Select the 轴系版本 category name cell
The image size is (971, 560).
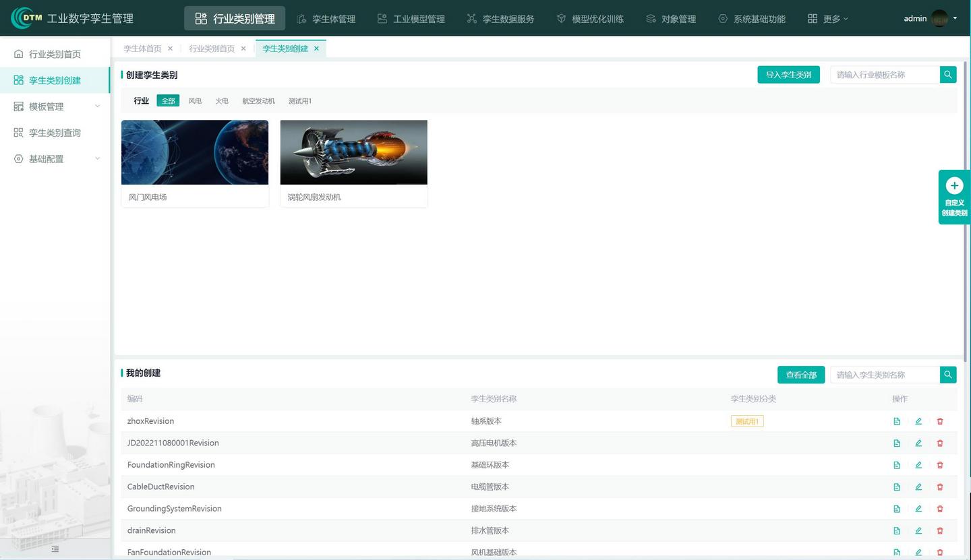486,421
